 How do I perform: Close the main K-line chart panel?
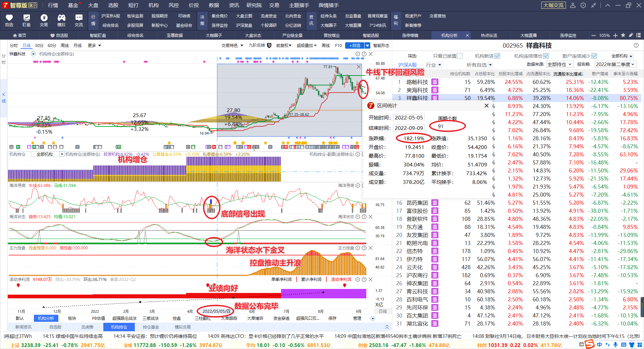click(x=370, y=54)
